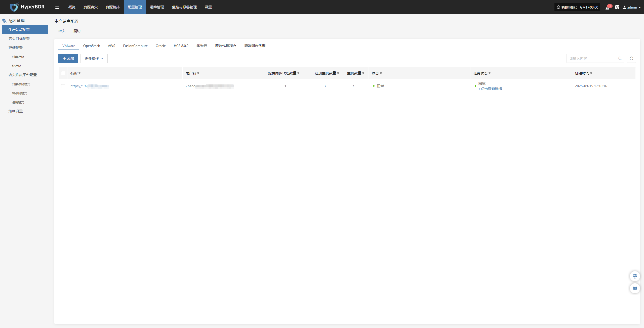This screenshot has width=644, height=328.
Task: Click the hamburger menu collapse icon
Action: [x=57, y=7]
